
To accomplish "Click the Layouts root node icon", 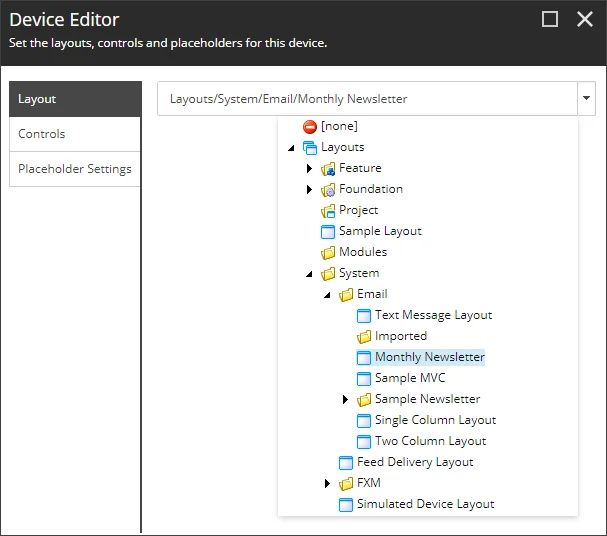I will (x=310, y=147).
